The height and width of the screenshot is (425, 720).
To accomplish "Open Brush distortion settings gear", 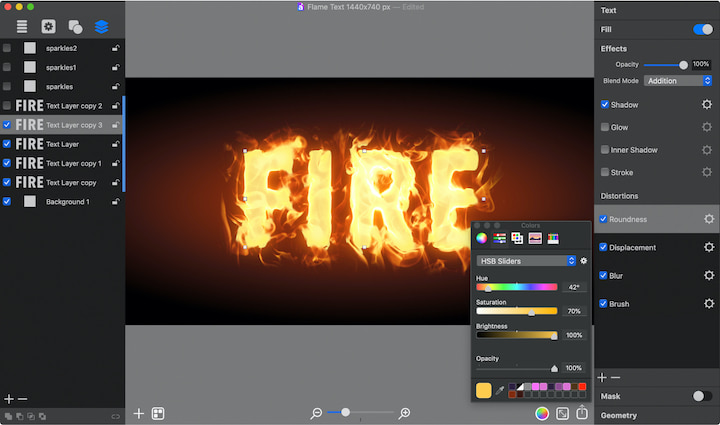I will tap(709, 303).
